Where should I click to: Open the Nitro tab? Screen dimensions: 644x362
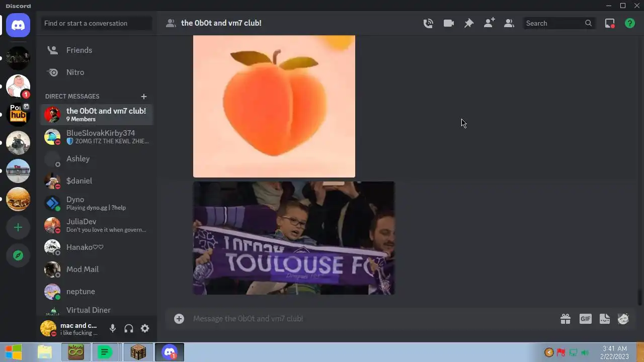coord(97,72)
